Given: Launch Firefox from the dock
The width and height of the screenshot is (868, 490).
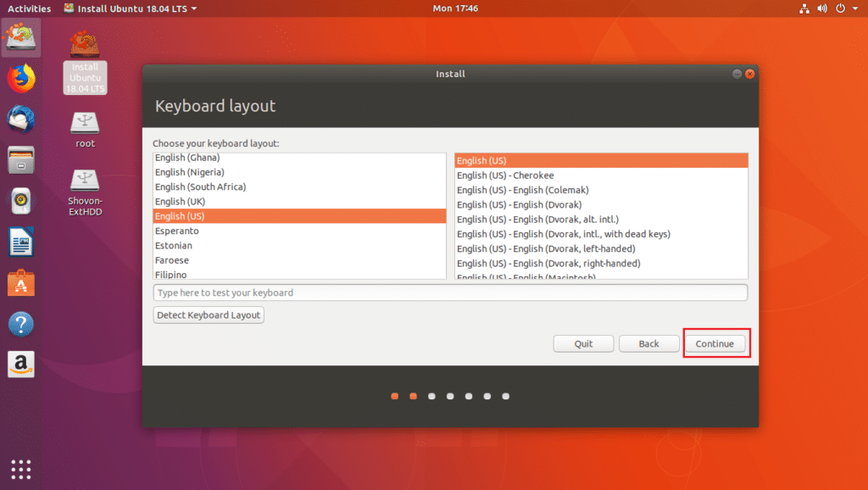Looking at the screenshot, I should tap(21, 79).
